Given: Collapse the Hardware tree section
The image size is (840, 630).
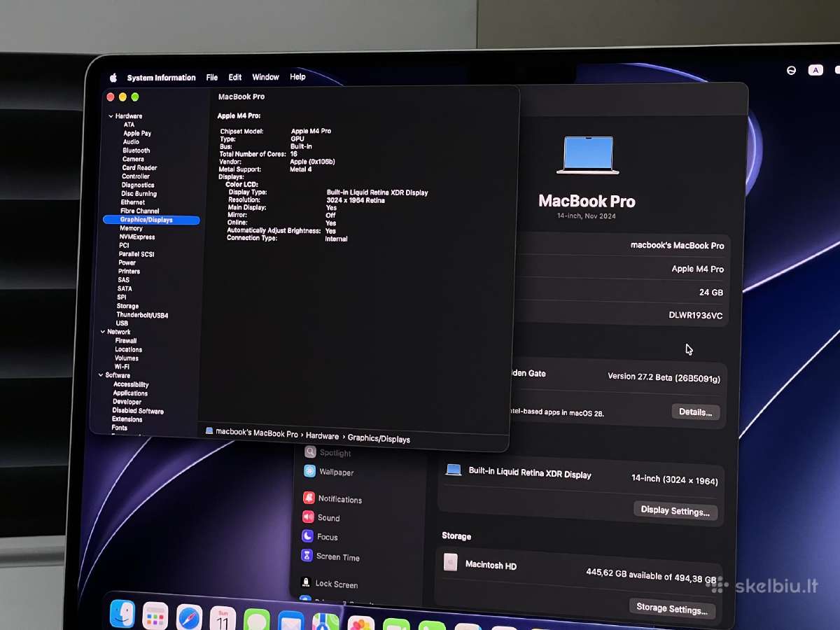Looking at the screenshot, I should tap(111, 116).
